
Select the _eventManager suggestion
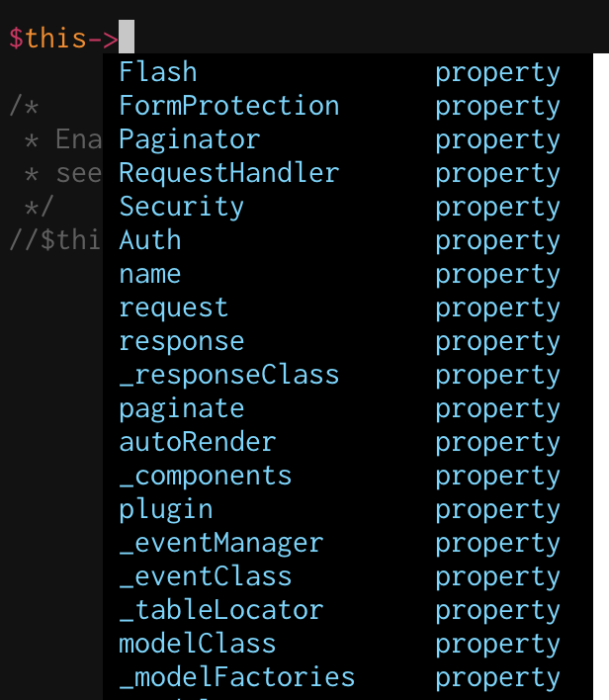click(x=220, y=543)
